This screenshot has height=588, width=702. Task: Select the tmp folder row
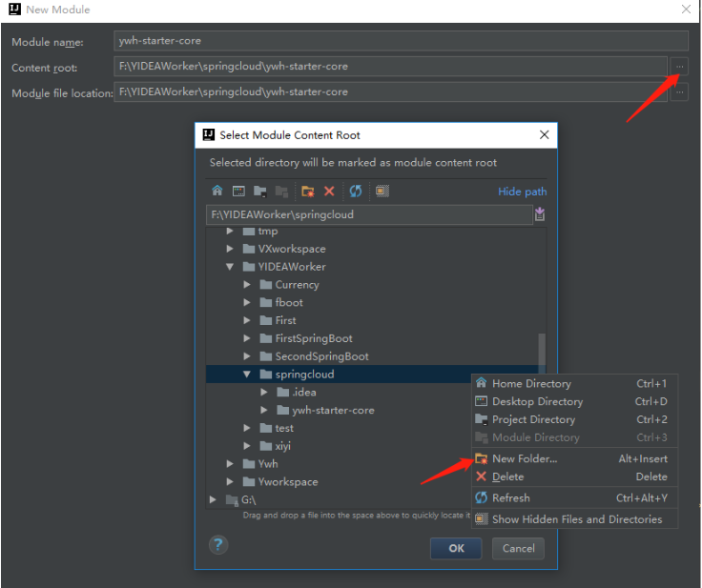[x=376, y=232]
